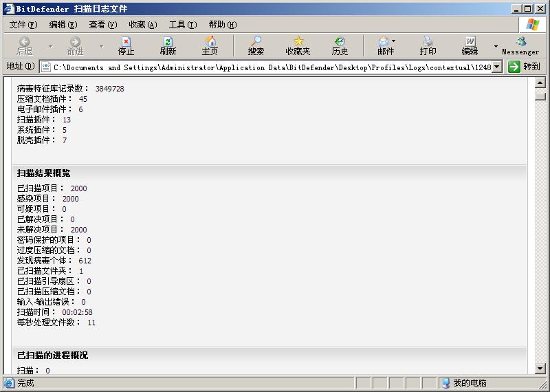550x392 pixels.
Task: Click the 感染项目 value 2000
Action: pos(71,199)
